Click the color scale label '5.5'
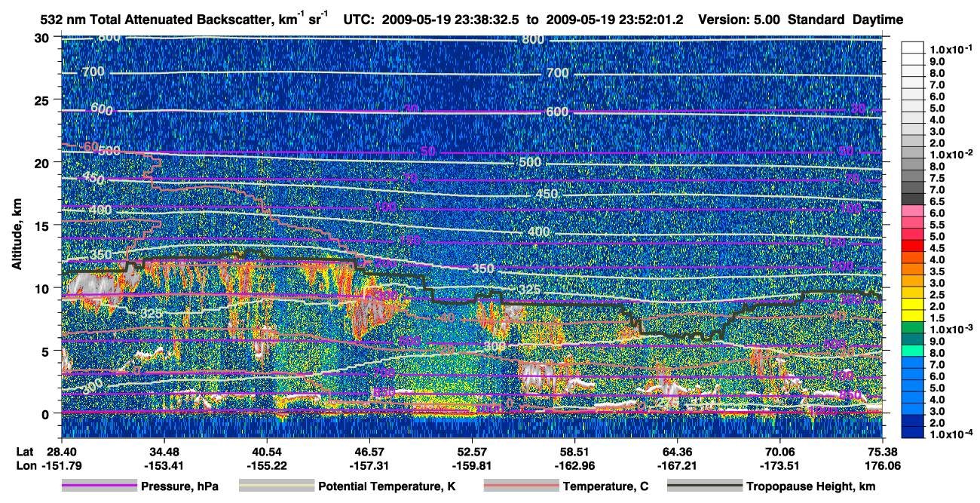Image resolution: width=980 pixels, height=503 pixels. [939, 225]
